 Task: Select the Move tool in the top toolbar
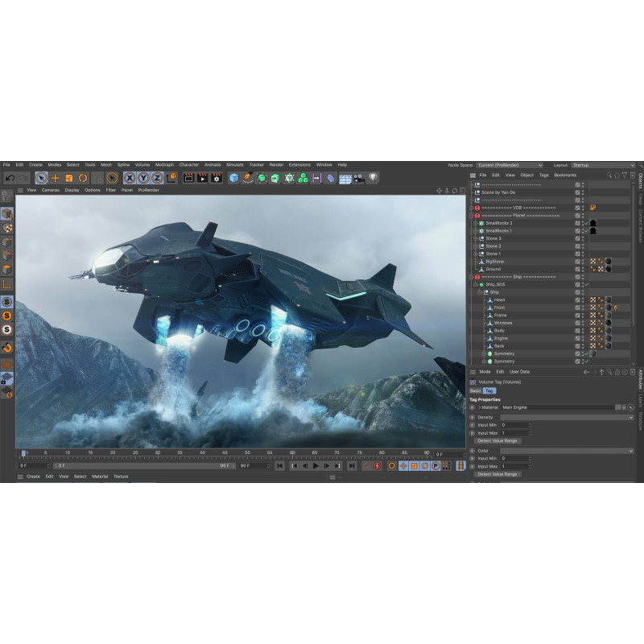(55, 178)
